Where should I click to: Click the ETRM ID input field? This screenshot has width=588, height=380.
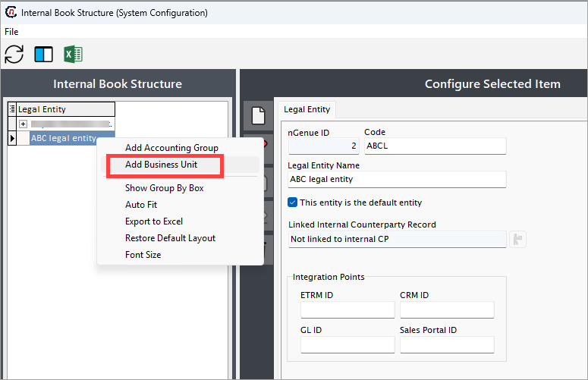(347, 309)
